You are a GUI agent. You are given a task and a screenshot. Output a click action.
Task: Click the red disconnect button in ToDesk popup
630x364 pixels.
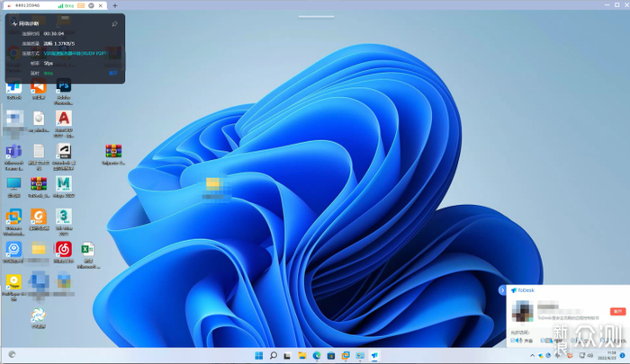tap(617, 311)
